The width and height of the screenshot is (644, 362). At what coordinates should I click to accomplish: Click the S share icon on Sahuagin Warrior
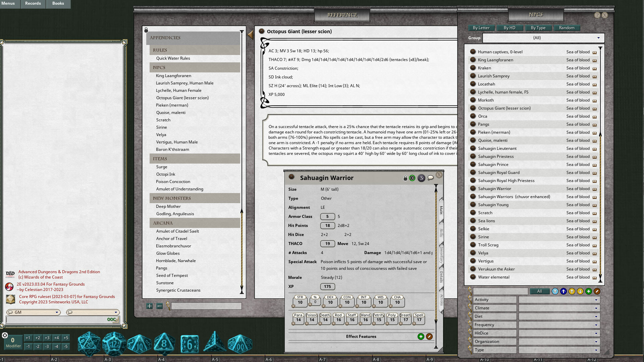(x=422, y=178)
